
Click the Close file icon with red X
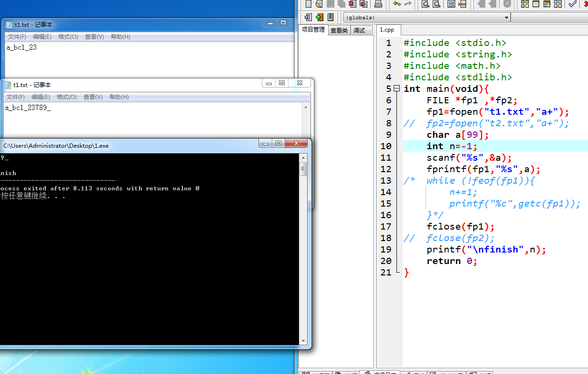(x=353, y=4)
